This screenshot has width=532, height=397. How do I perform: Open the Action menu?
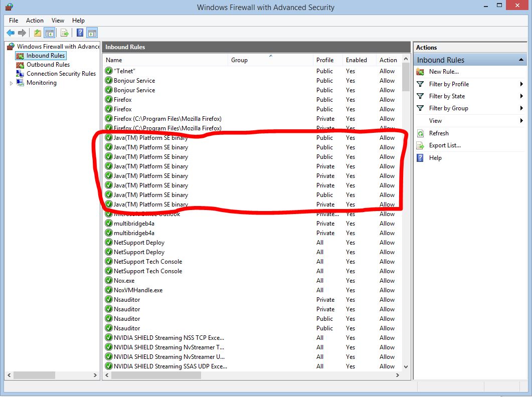pyautogui.click(x=35, y=21)
